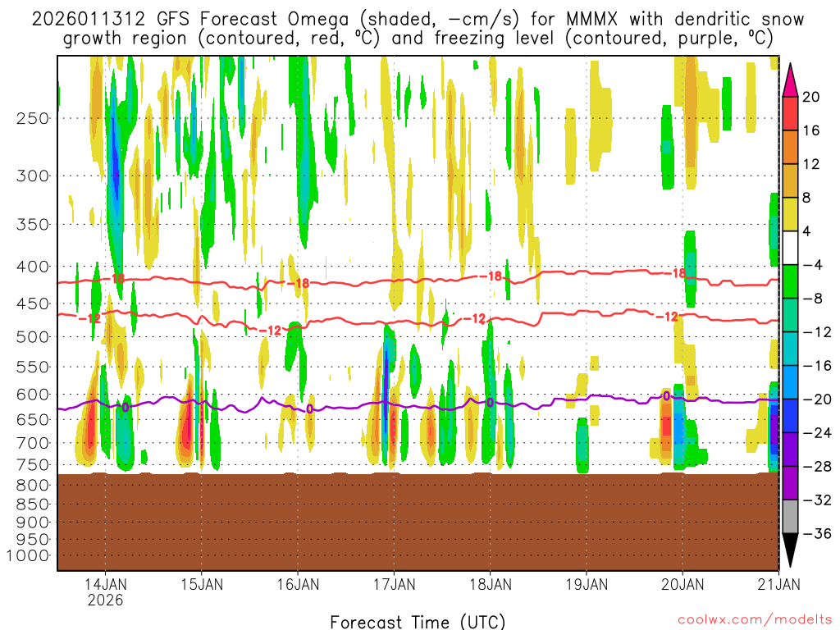Select the 19JAN time axis tick label
Screen dimensions: 840x630
586,585
